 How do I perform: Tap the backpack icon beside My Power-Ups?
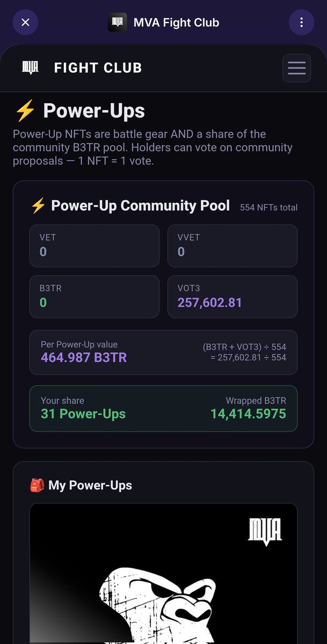click(x=37, y=485)
